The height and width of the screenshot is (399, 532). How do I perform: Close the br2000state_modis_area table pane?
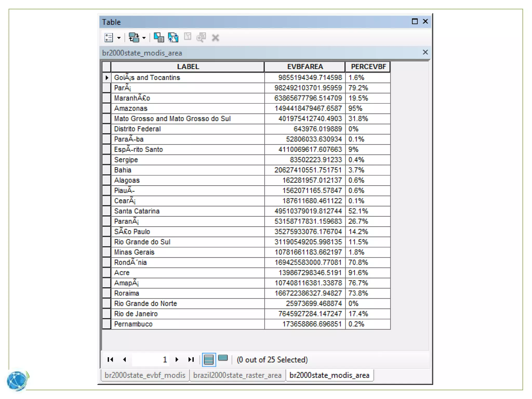425,52
